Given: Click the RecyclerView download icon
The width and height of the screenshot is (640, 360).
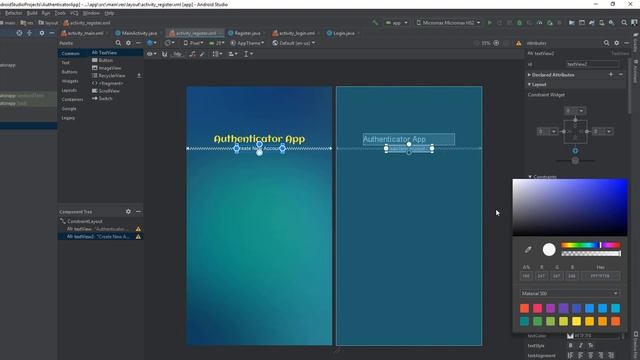Looking at the screenshot, I should (139, 76).
